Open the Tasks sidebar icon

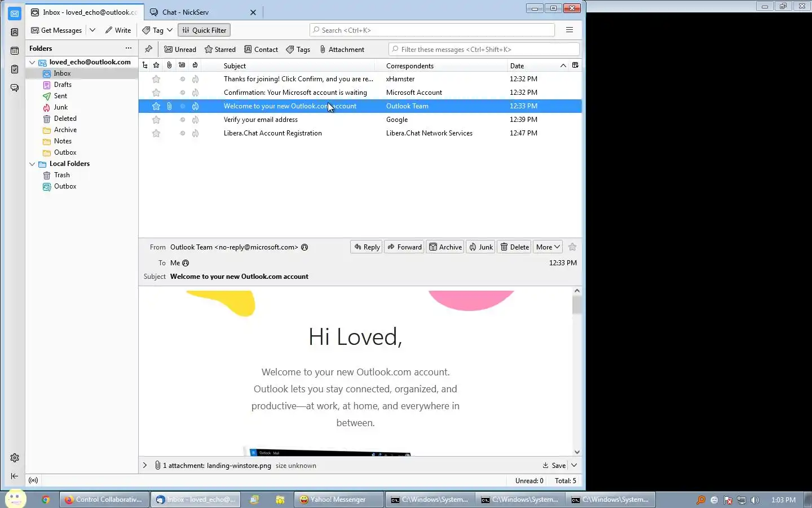pyautogui.click(x=15, y=69)
